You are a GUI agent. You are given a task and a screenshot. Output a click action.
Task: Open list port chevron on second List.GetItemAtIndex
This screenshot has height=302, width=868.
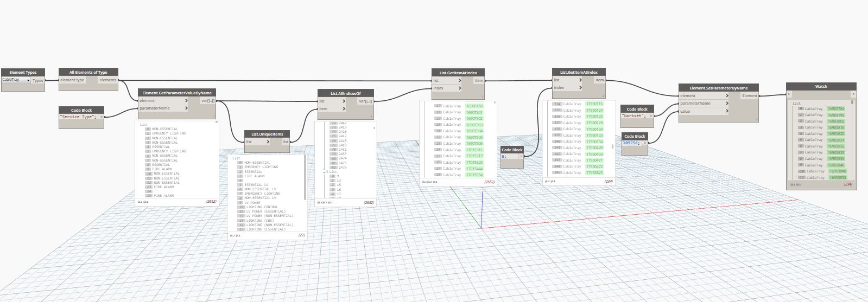tap(580, 80)
